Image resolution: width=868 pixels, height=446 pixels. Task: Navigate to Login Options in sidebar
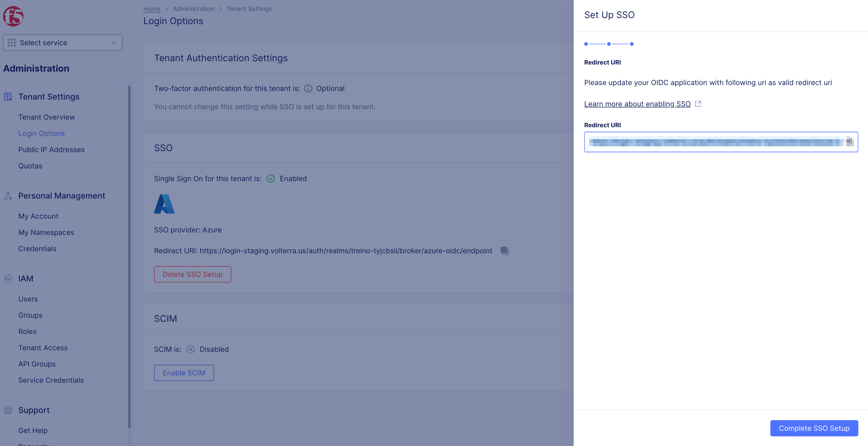point(41,133)
